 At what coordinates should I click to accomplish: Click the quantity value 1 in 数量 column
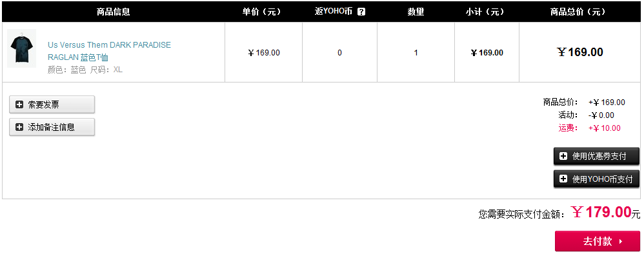click(416, 52)
